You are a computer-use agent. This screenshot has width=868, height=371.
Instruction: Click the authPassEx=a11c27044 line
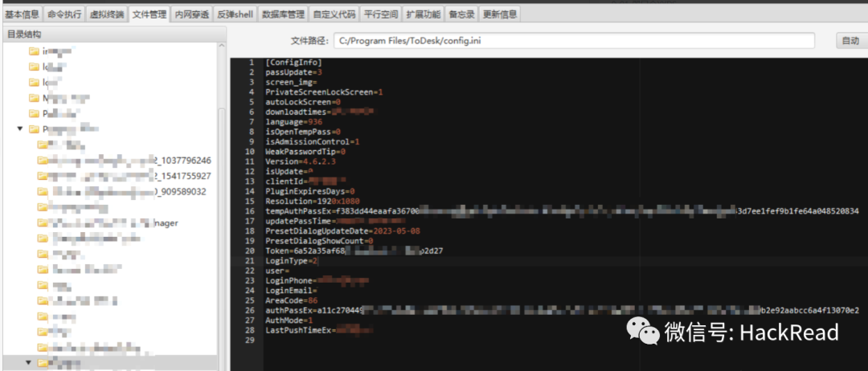point(563,310)
